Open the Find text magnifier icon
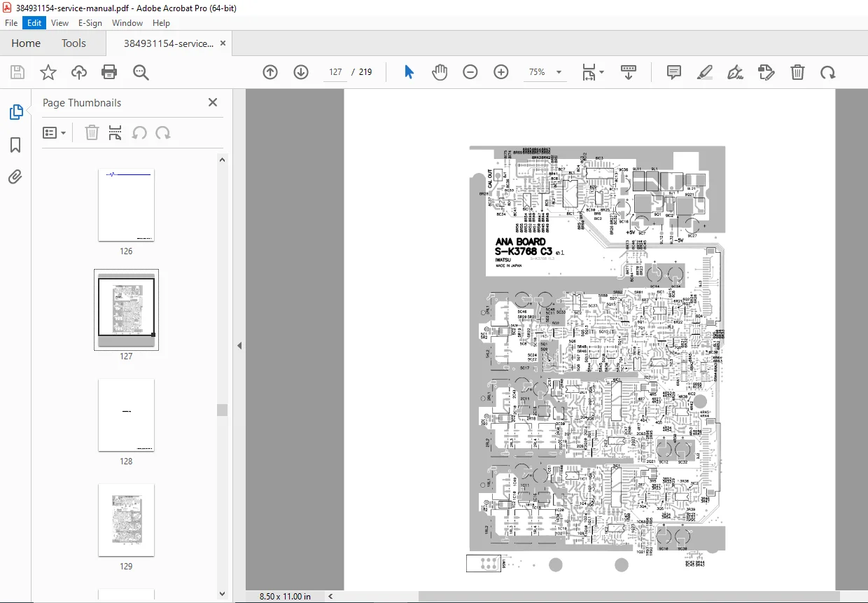The width and height of the screenshot is (868, 603). [x=141, y=72]
